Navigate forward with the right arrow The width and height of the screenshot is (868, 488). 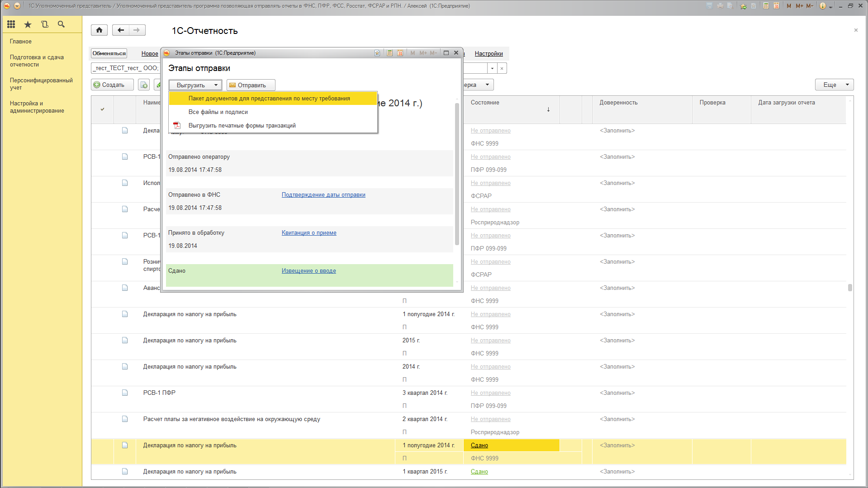[x=137, y=30]
